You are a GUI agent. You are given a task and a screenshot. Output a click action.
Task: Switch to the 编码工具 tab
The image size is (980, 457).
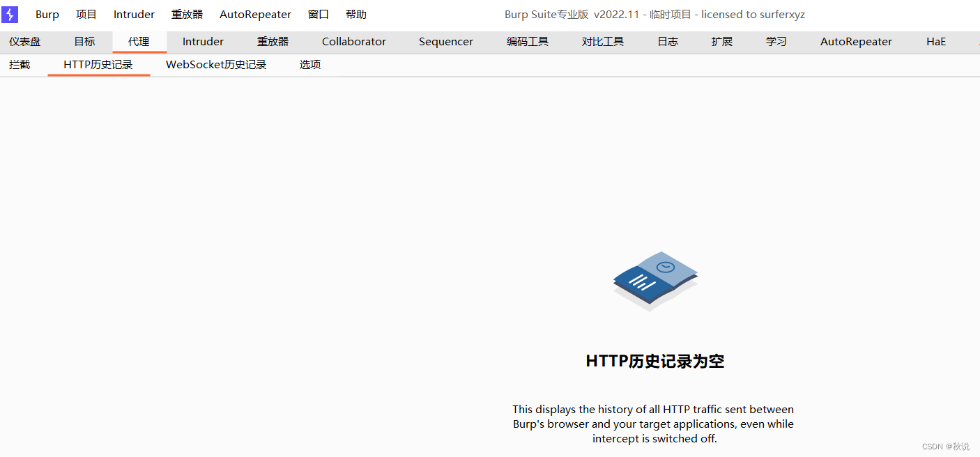528,42
